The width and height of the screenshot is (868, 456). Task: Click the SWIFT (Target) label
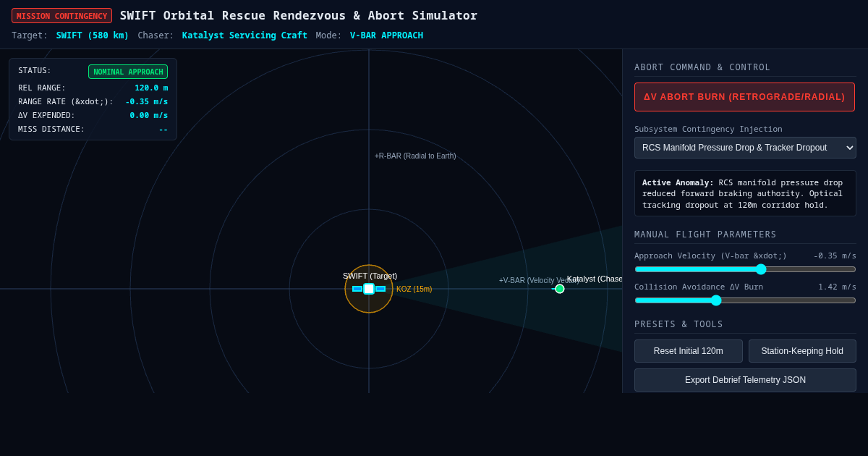click(x=370, y=276)
